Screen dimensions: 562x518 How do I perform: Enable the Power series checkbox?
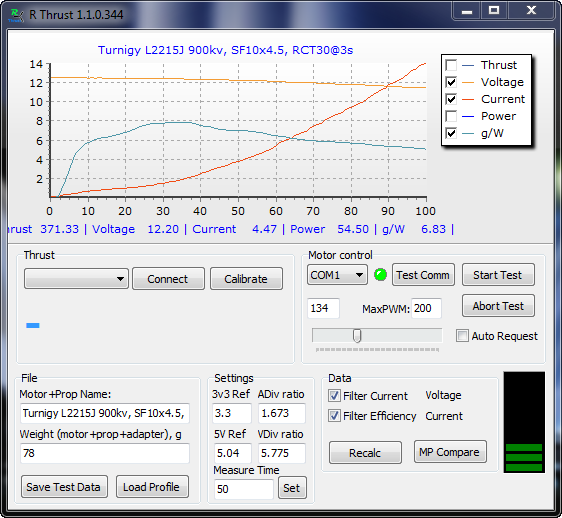(x=451, y=116)
